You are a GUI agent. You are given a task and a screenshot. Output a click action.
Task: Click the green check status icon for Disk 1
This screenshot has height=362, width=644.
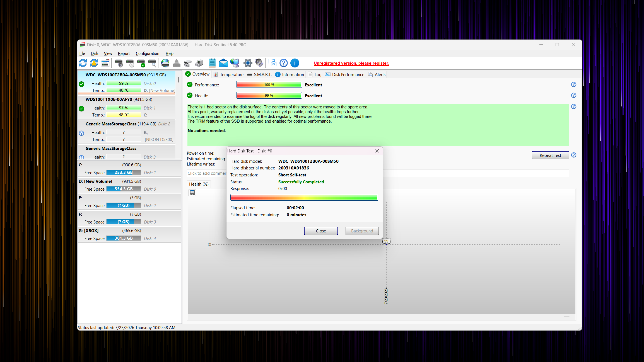click(x=81, y=109)
